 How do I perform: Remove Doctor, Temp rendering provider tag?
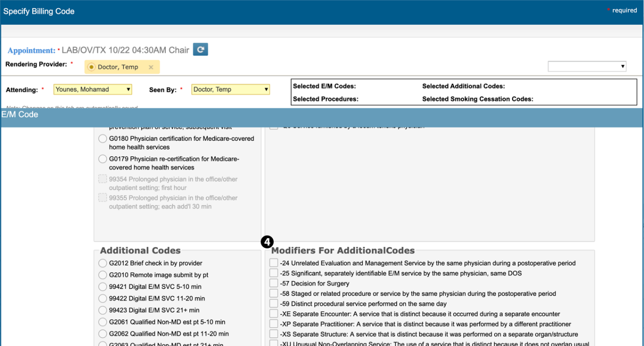(x=151, y=67)
